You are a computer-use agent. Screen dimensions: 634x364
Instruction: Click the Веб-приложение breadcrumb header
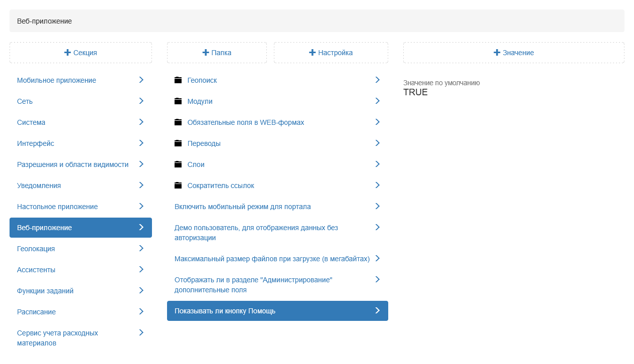click(x=45, y=21)
